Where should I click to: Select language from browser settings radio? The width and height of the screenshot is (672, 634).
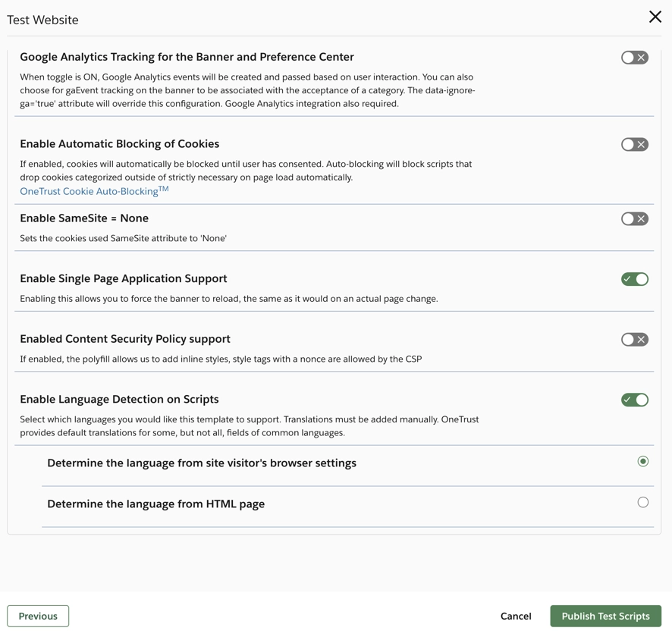(x=643, y=461)
